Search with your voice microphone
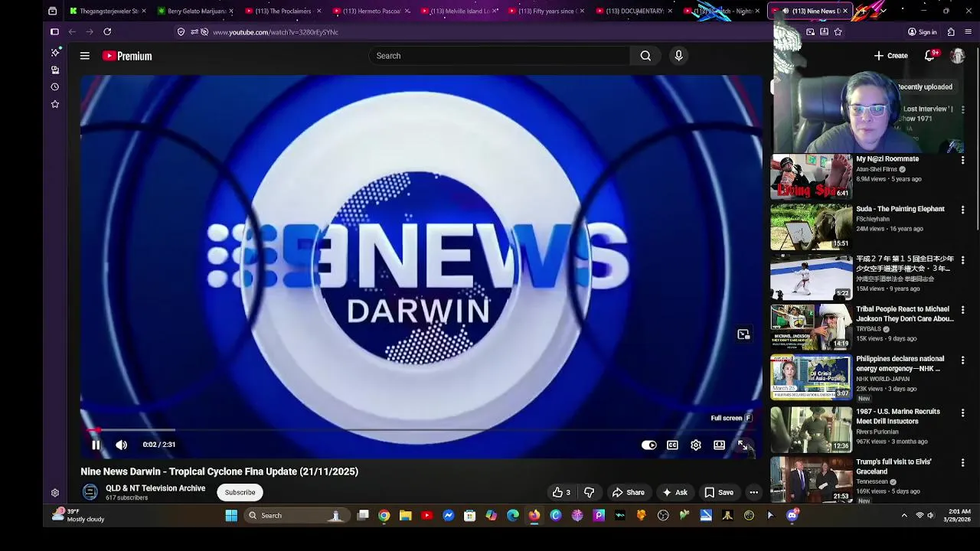This screenshot has height=551, width=980. pos(678,56)
